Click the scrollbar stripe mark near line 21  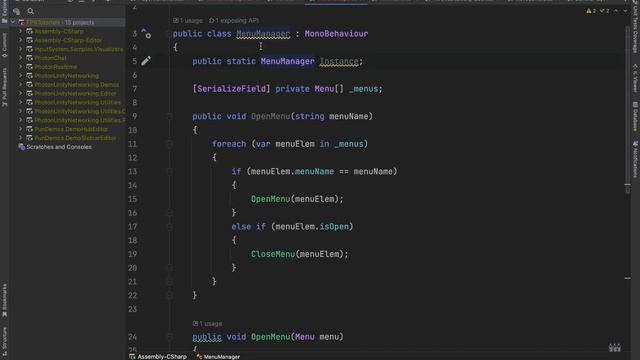(627, 278)
